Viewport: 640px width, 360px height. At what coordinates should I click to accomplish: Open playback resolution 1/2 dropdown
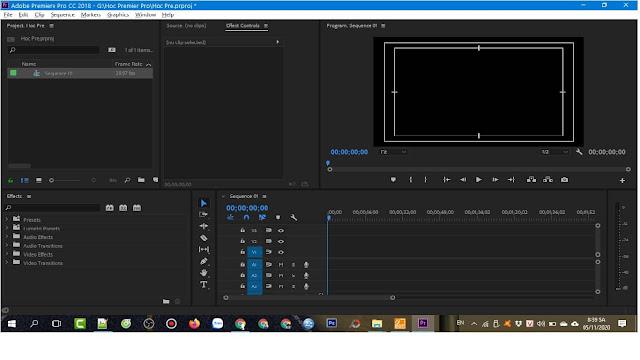tap(554, 152)
